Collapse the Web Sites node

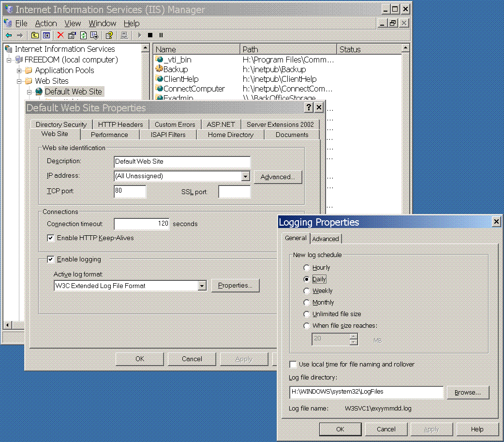[19, 81]
